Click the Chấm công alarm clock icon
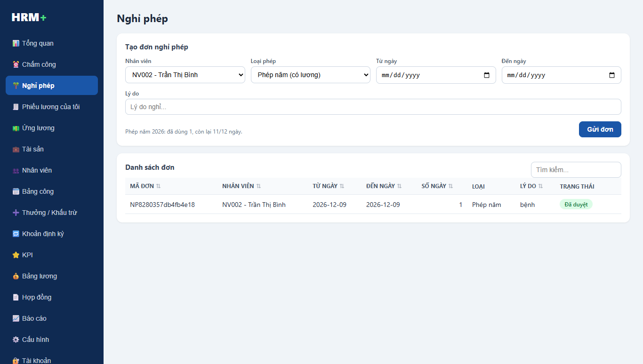Image resolution: width=643 pixels, height=364 pixels. pos(16,64)
